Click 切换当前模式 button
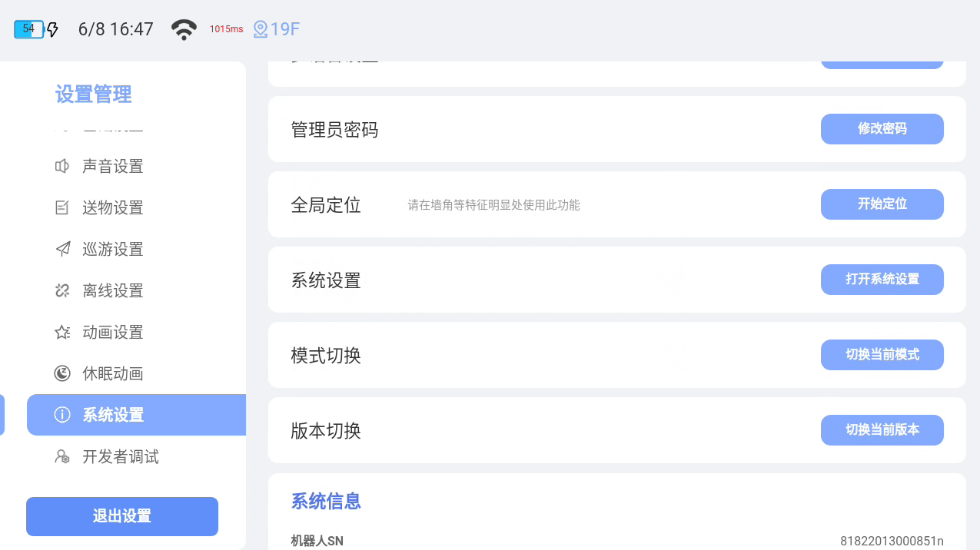Viewport: 980px width, 550px height. [882, 355]
